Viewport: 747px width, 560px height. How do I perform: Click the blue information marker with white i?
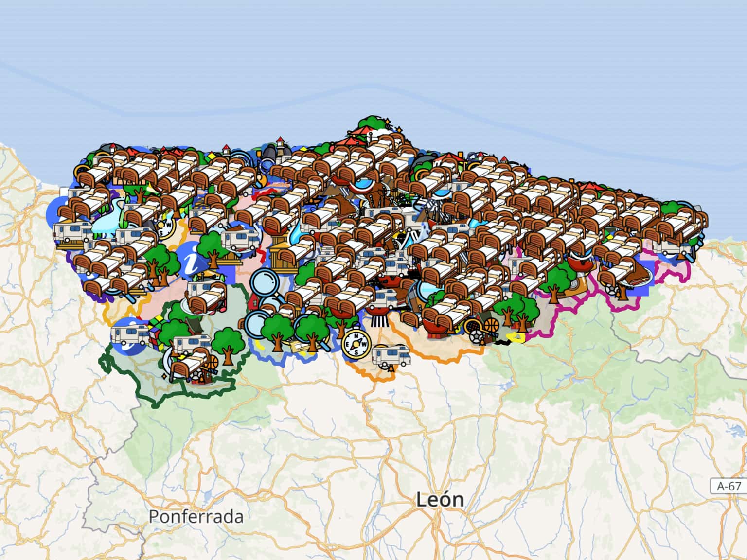[x=193, y=259]
